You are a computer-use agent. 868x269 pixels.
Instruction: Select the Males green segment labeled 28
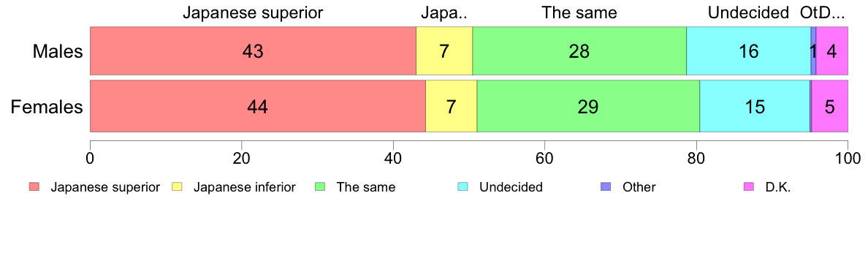(x=579, y=50)
